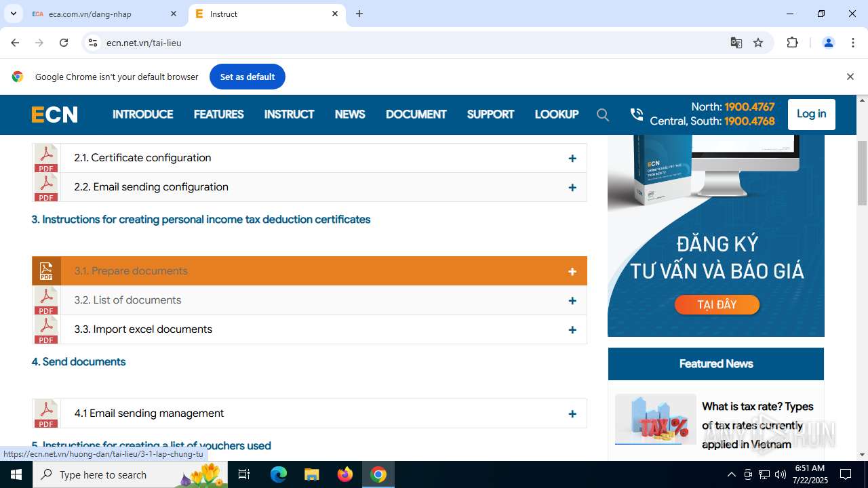Image resolution: width=868 pixels, height=488 pixels.
Task: Switch to eca.com.vn/dang-nhap tab
Action: [97, 14]
